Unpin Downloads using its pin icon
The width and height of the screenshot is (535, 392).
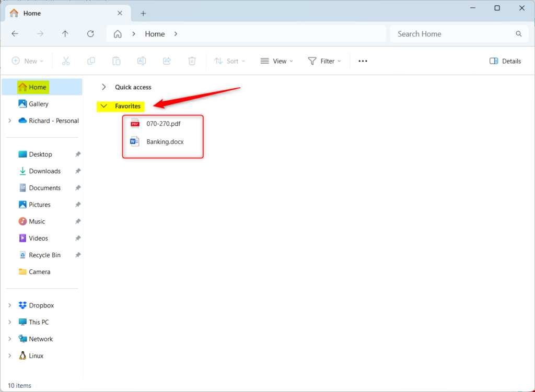[78, 171]
